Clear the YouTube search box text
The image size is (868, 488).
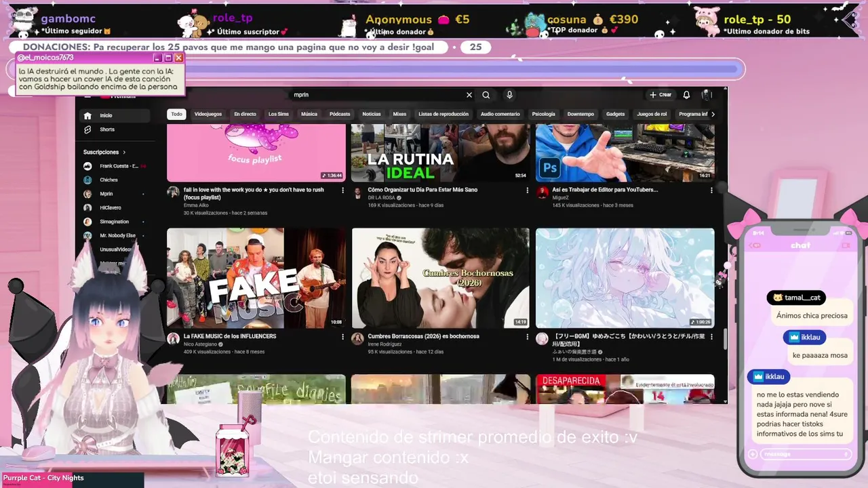click(x=469, y=95)
